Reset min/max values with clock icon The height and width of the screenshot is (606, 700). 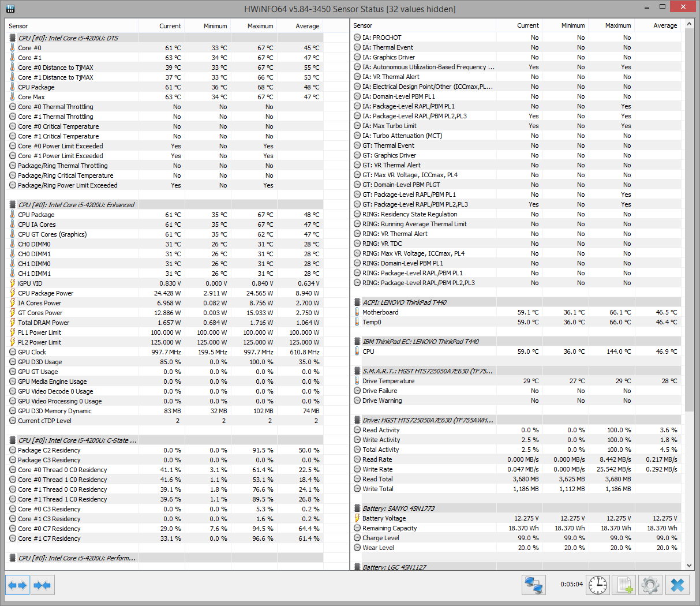[x=598, y=585]
